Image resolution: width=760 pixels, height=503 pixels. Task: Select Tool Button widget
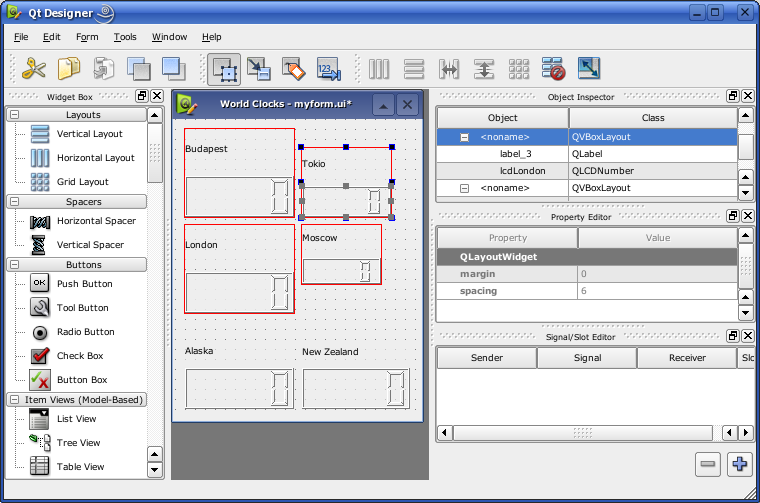pos(69,308)
